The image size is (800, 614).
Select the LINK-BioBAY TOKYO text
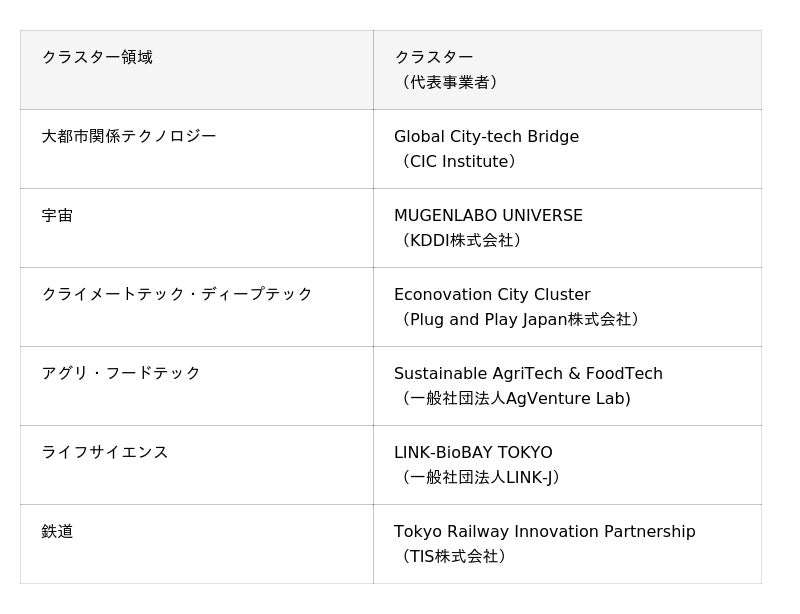click(x=473, y=453)
